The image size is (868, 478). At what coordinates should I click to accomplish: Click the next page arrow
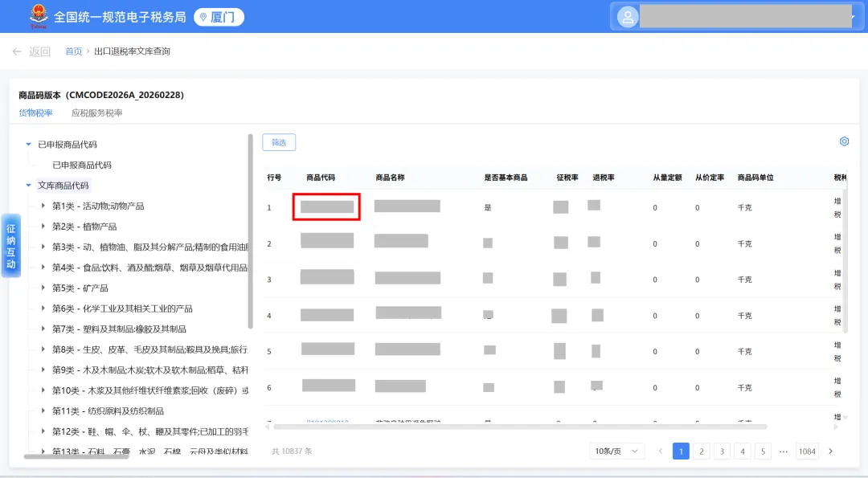click(830, 451)
